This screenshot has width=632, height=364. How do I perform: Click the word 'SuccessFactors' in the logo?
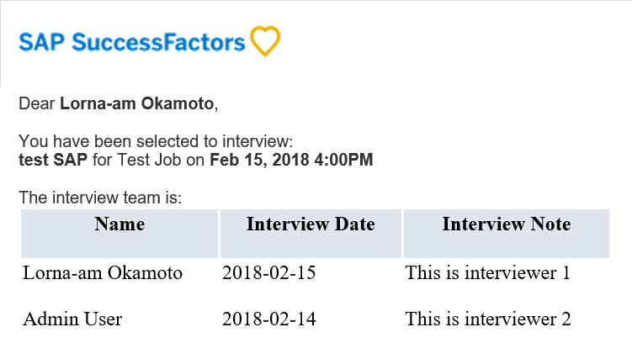click(x=158, y=42)
